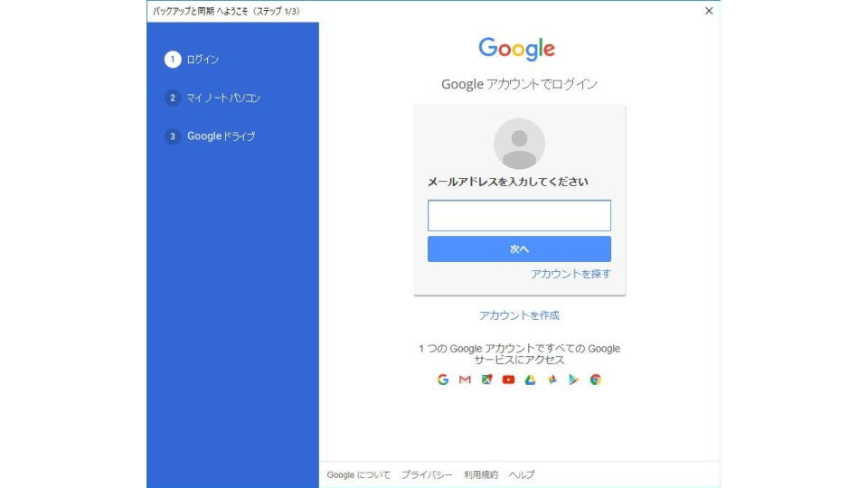Click the blue 次へ button
Viewport: 868px width, 488px height.
click(x=519, y=249)
